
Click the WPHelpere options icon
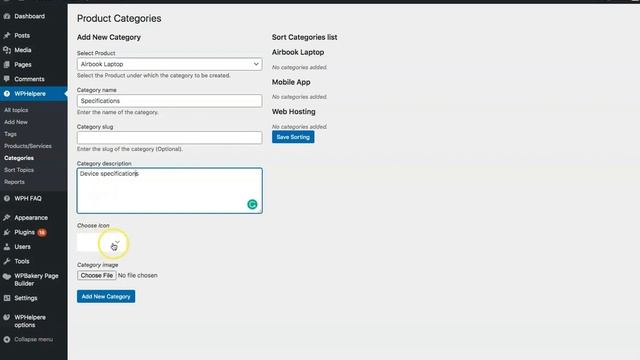[7, 317]
